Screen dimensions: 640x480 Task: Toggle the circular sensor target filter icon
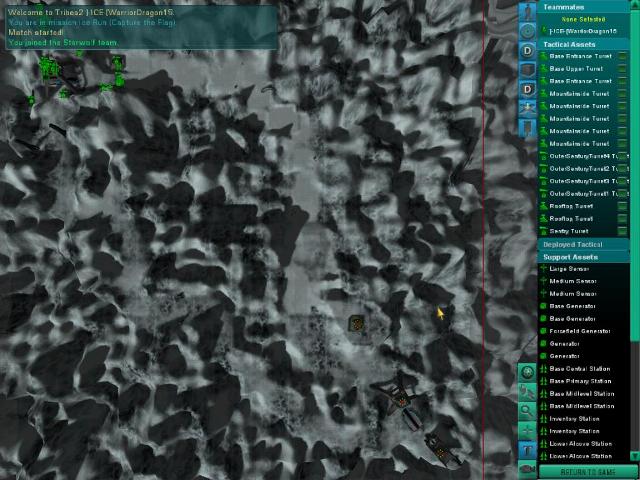(x=527, y=31)
